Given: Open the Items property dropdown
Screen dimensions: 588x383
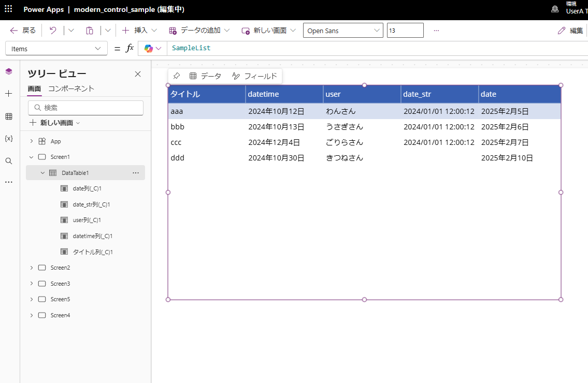Looking at the screenshot, I should tap(56, 49).
